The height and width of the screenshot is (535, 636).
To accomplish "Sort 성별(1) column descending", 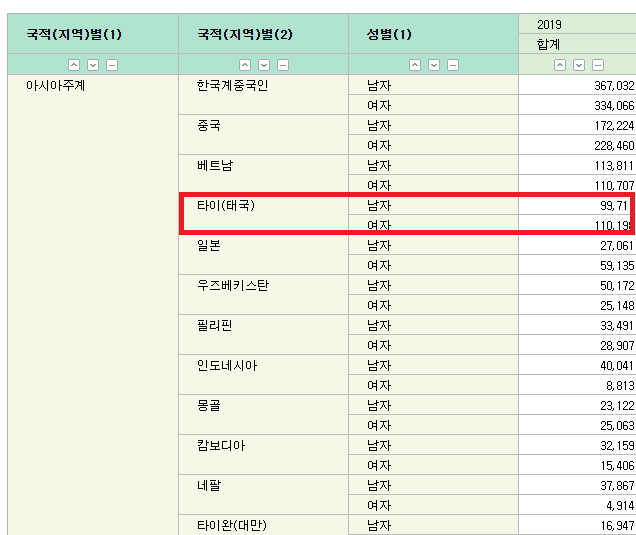I will [x=433, y=65].
